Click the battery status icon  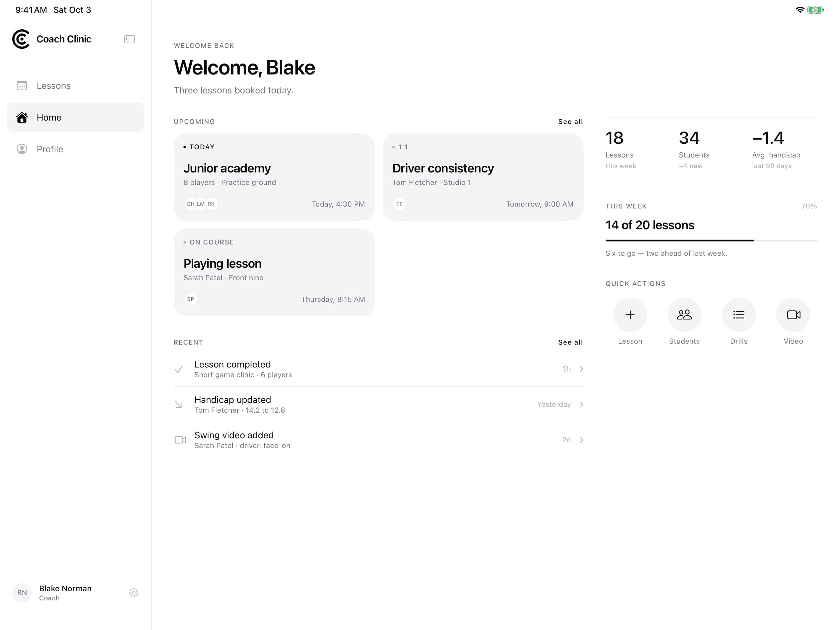pos(815,10)
